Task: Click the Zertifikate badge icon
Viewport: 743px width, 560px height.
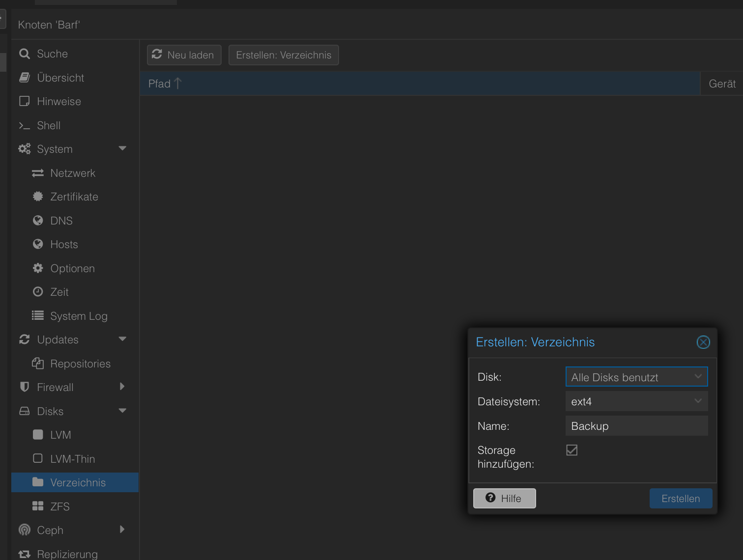Action: pos(38,196)
